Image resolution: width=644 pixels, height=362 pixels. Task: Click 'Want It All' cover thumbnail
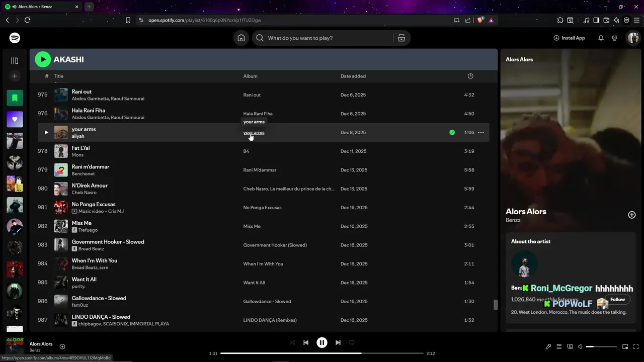61,283
